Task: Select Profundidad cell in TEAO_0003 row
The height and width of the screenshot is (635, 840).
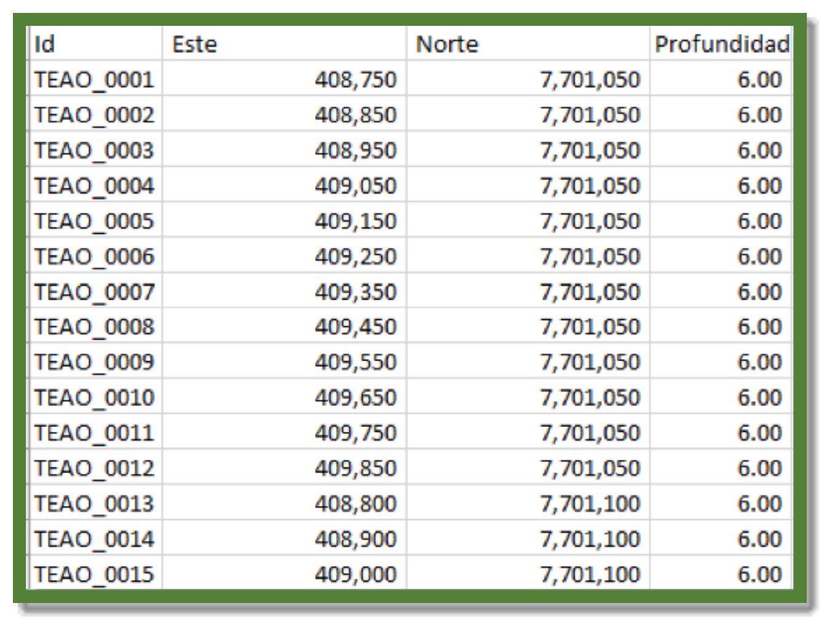Action: click(759, 151)
